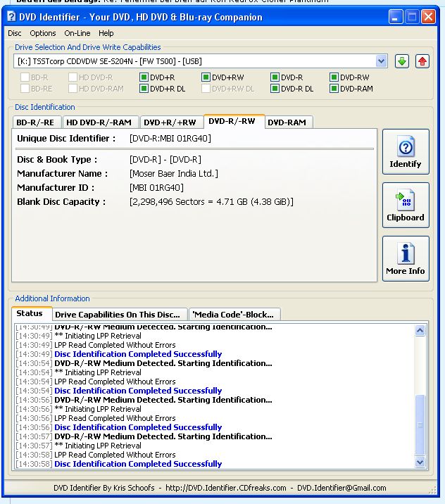The width and height of the screenshot is (445, 504).
Task: Click the DVD Identifier By Kris Schoofs text
Action: pyautogui.click(x=104, y=488)
